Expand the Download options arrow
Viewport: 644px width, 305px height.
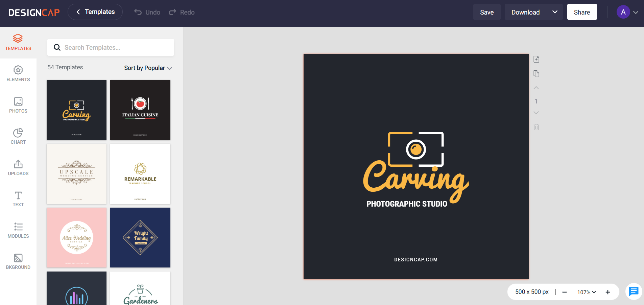coord(554,12)
